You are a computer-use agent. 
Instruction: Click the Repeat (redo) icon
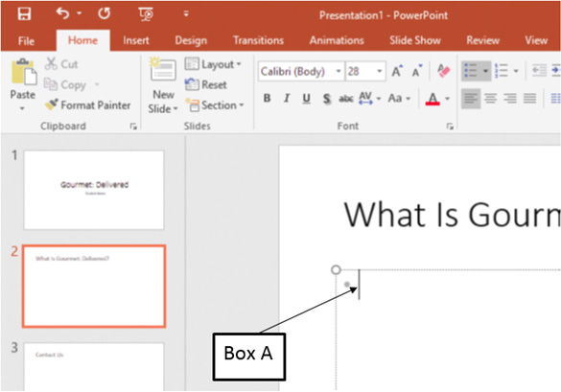coord(105,13)
